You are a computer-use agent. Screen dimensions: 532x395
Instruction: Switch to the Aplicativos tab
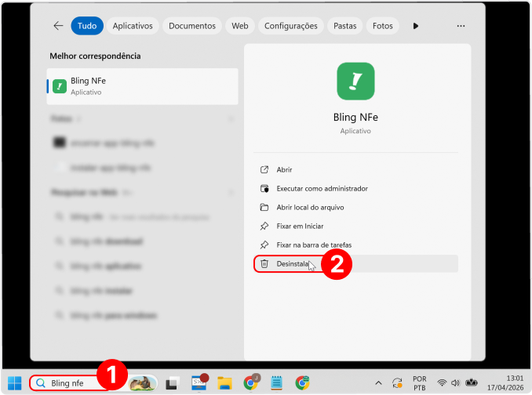133,26
